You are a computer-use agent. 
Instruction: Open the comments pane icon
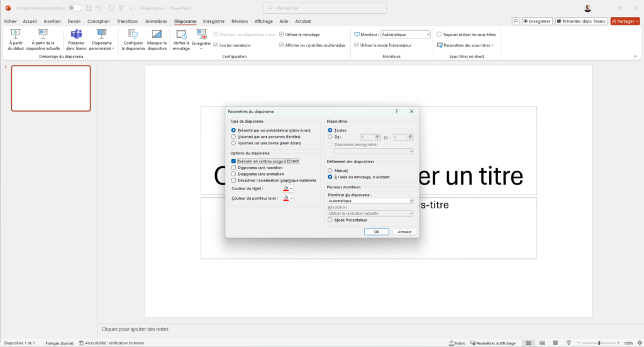[516, 21]
